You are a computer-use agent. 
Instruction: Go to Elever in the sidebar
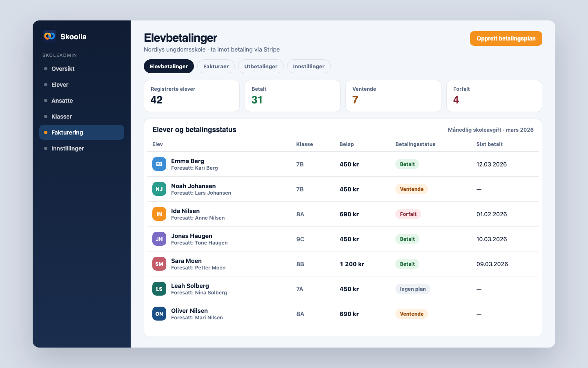82,85
